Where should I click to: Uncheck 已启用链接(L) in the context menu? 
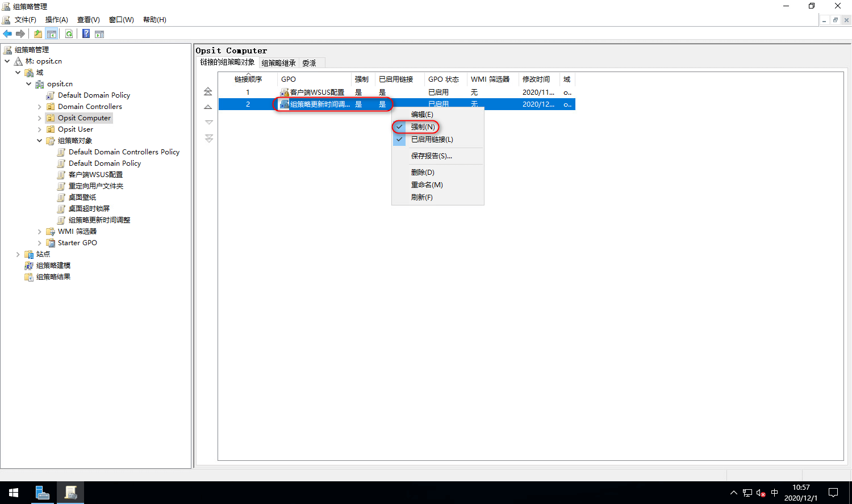pos(430,139)
